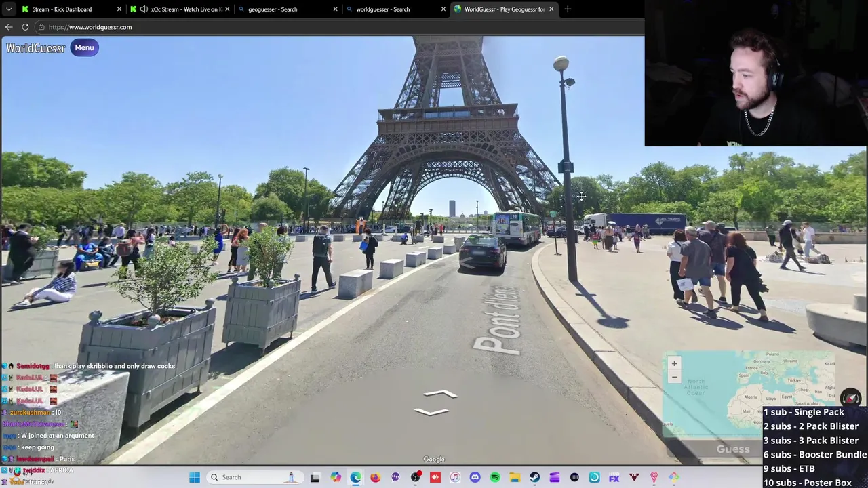Open Microsoft Edge from the taskbar
The height and width of the screenshot is (488, 868).
tap(355, 477)
